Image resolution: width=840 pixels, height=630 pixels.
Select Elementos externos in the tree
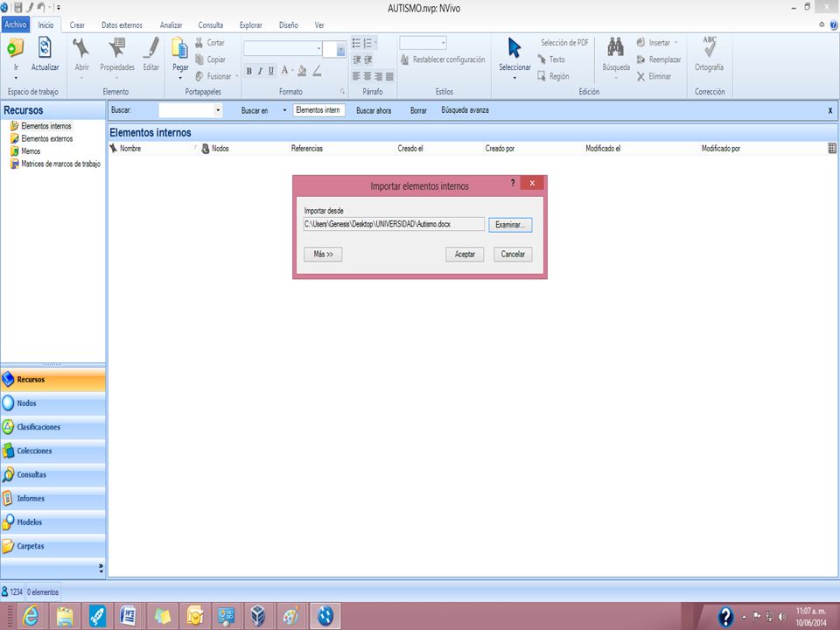tap(46, 139)
